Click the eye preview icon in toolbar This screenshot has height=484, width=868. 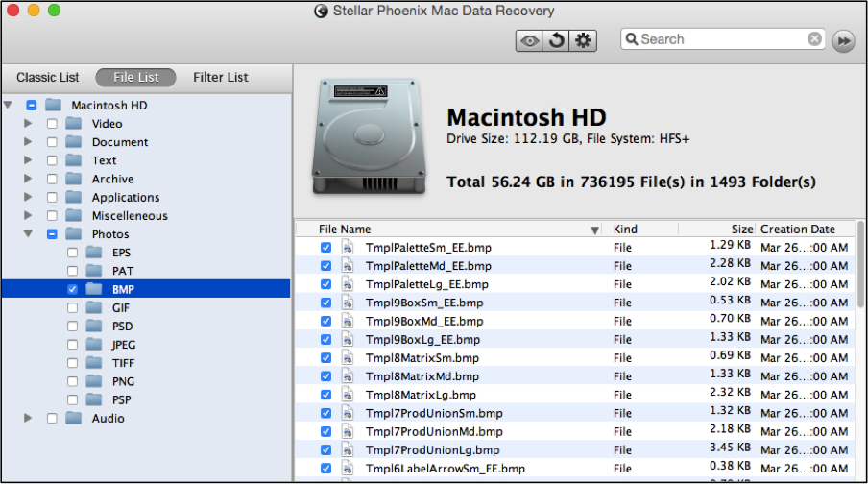click(x=529, y=40)
